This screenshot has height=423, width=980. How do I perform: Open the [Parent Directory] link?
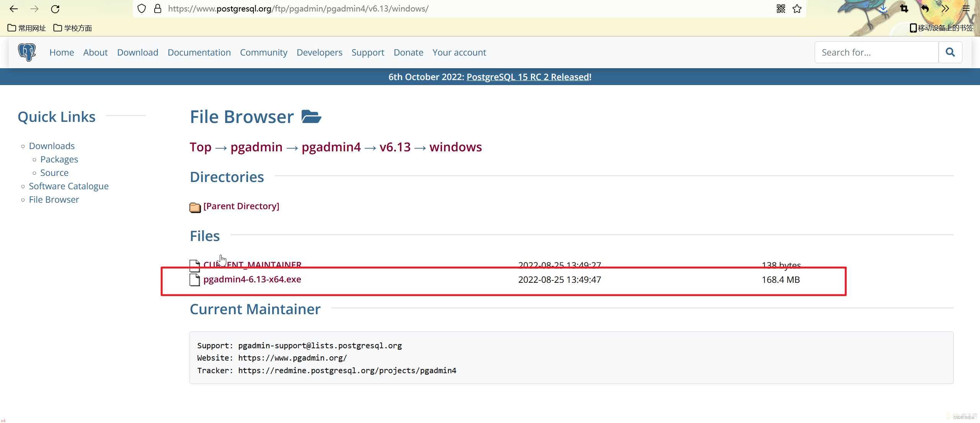(241, 206)
